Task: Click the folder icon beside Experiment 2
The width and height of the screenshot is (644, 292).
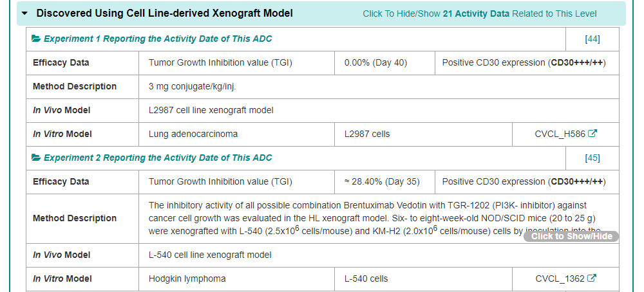Action: point(37,158)
